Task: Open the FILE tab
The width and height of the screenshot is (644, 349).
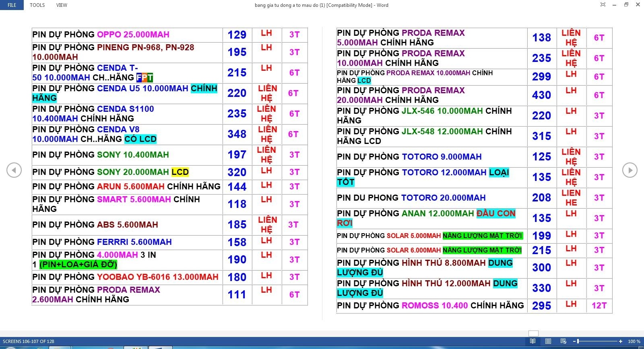Action: 12,5
